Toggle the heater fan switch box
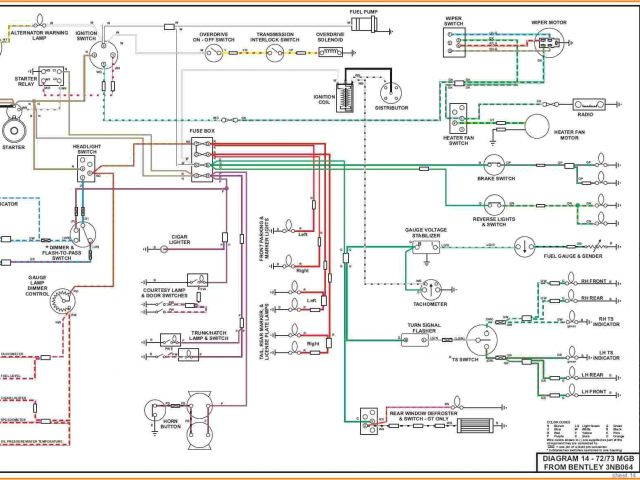Screen dimensions: 640x480 [459, 118]
